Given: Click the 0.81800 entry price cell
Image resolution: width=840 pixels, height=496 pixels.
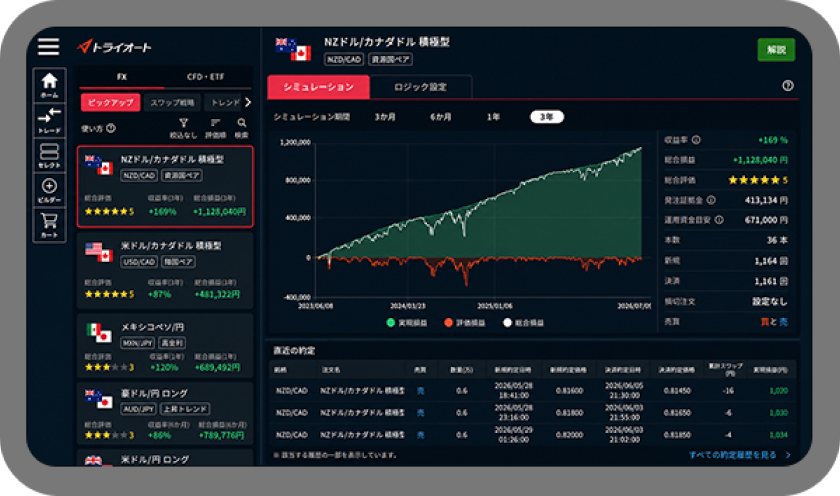Looking at the screenshot, I should coord(569,413).
